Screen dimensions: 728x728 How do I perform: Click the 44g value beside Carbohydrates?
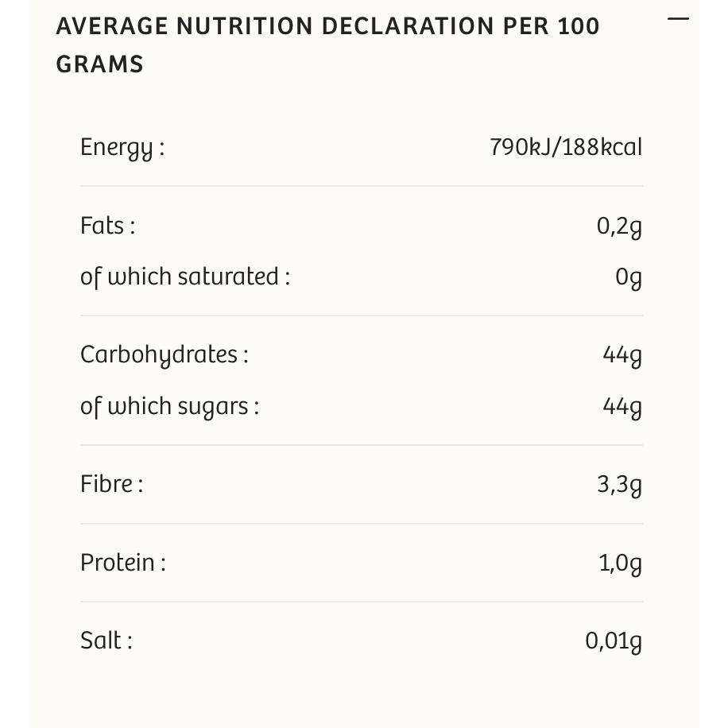coord(622,355)
